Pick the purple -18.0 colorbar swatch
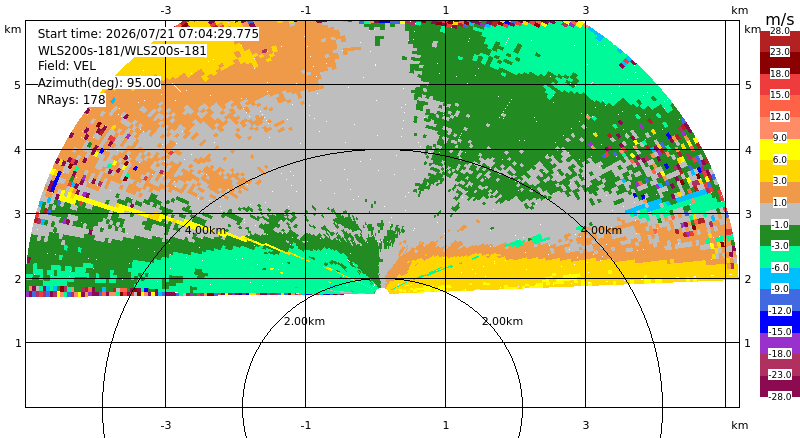 [780, 343]
